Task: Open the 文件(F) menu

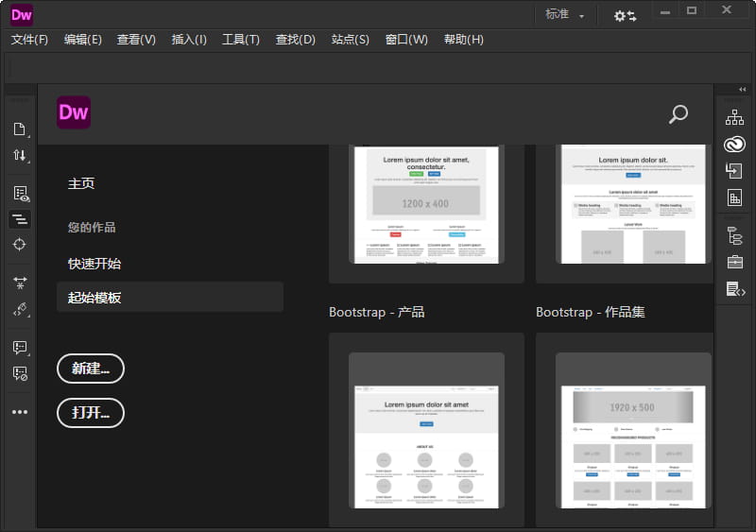Action: [x=29, y=40]
